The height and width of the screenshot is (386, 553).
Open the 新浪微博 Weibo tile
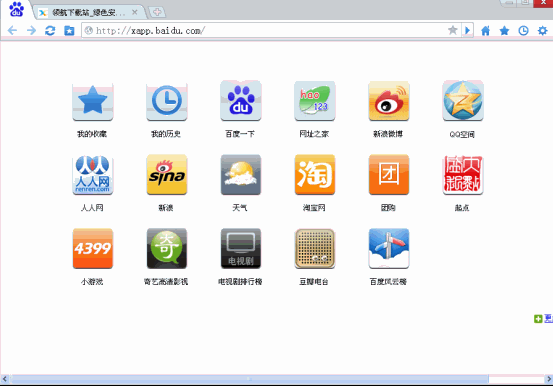[389, 101]
